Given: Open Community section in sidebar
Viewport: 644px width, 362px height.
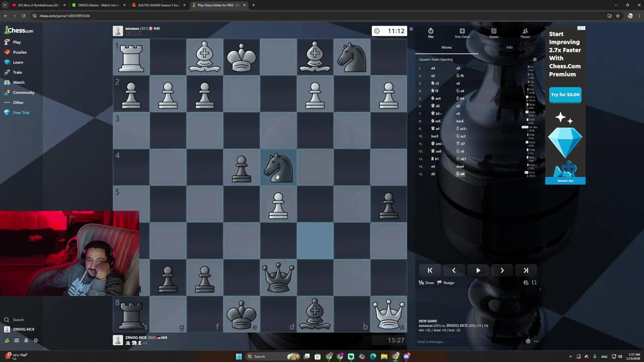Looking at the screenshot, I should point(19,93).
